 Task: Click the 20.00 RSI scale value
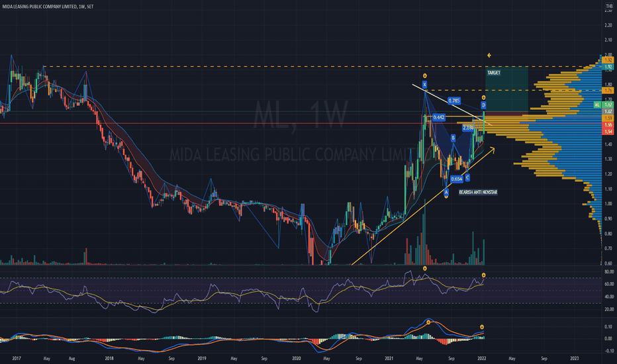(x=609, y=309)
